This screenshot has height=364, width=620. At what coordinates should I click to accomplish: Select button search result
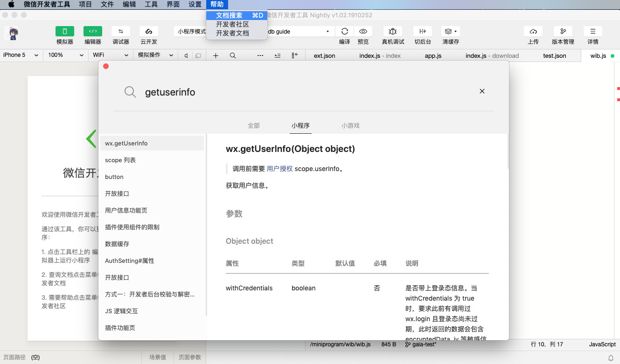coord(152,177)
